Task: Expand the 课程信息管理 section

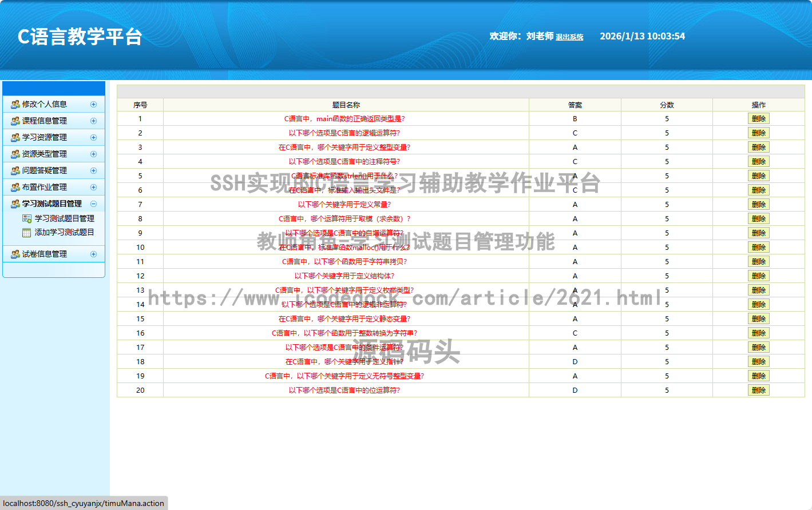Action: pyautogui.click(x=93, y=121)
